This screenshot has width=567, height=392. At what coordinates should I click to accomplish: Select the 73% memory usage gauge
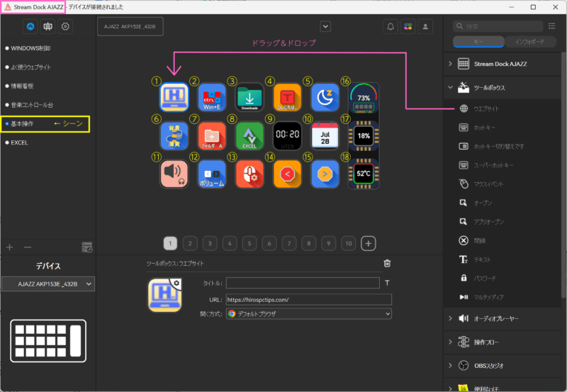point(364,98)
